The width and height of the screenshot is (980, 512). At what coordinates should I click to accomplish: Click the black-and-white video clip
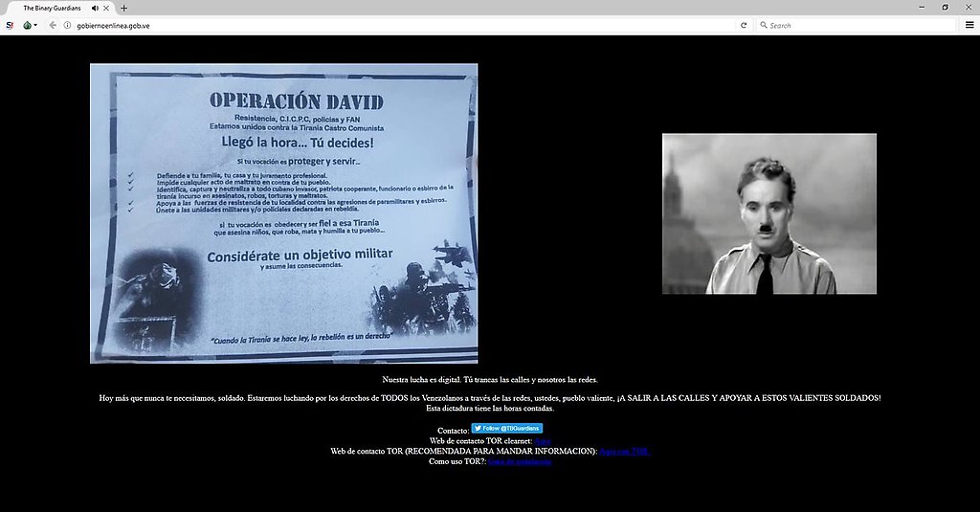(768, 213)
